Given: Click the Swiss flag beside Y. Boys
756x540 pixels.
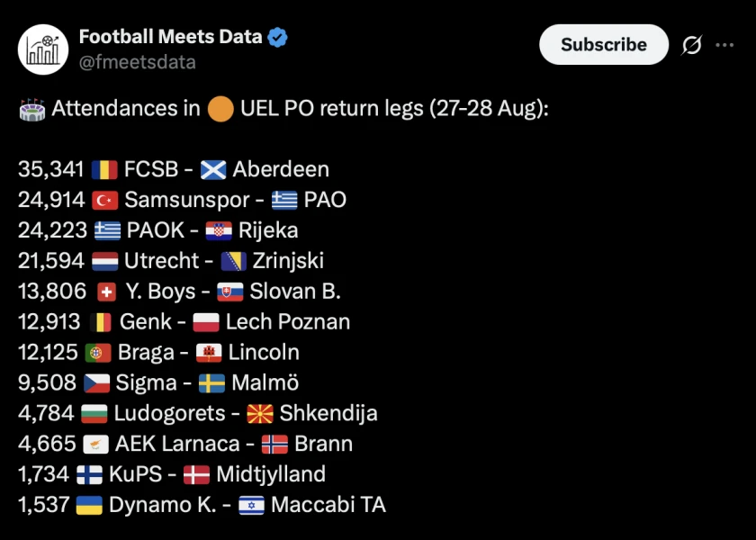Looking at the screenshot, I should click(x=105, y=292).
